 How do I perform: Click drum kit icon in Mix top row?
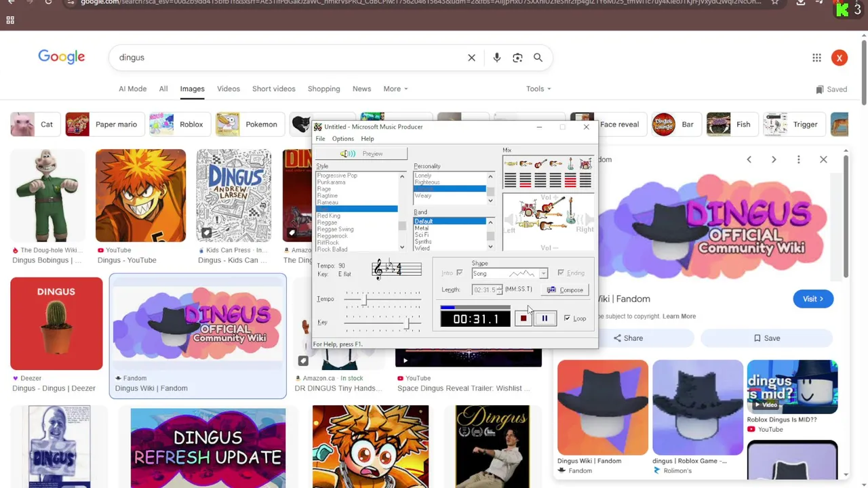point(585,163)
